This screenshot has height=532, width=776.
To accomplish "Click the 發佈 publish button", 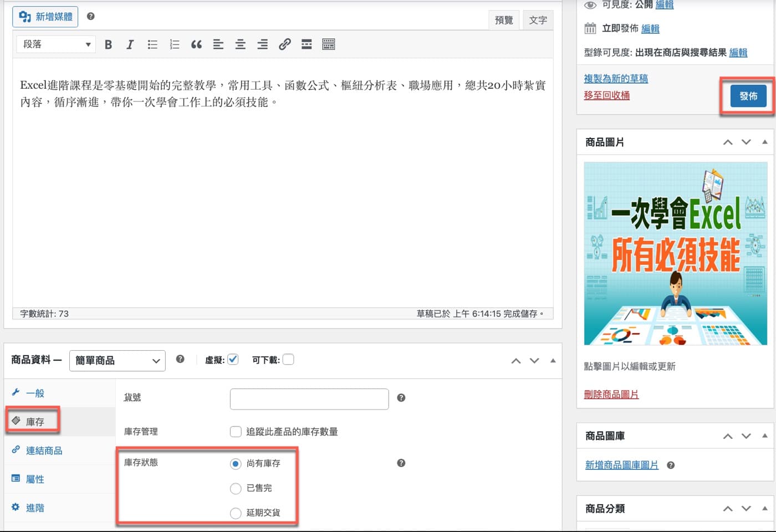I will 748,96.
